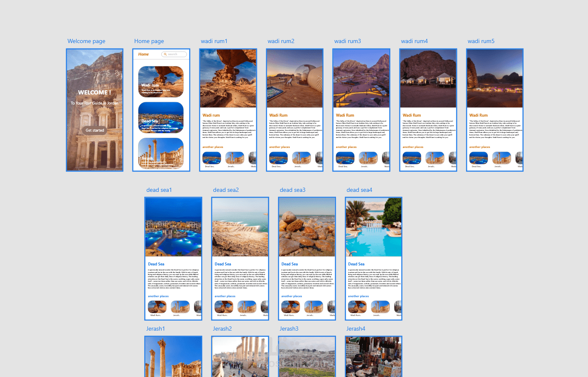The width and height of the screenshot is (588, 377).
Task: Select the Welcome page artboard label
Action: (x=87, y=41)
